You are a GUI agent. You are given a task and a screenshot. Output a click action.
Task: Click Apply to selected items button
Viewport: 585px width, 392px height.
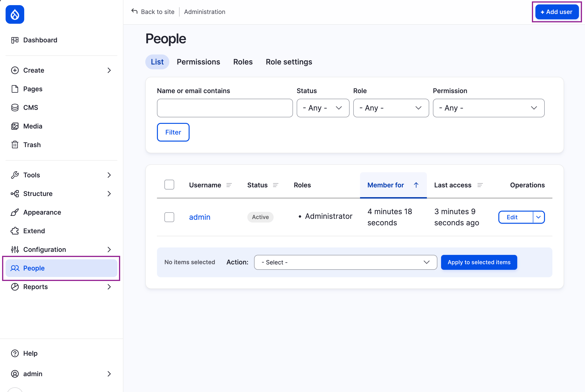tap(479, 262)
